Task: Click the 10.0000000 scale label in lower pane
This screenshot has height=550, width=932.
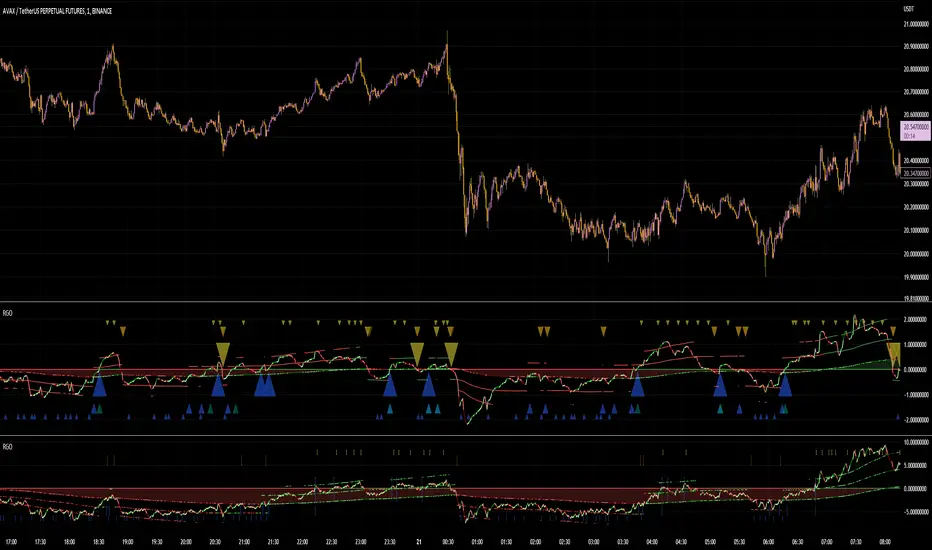Action: [916, 442]
